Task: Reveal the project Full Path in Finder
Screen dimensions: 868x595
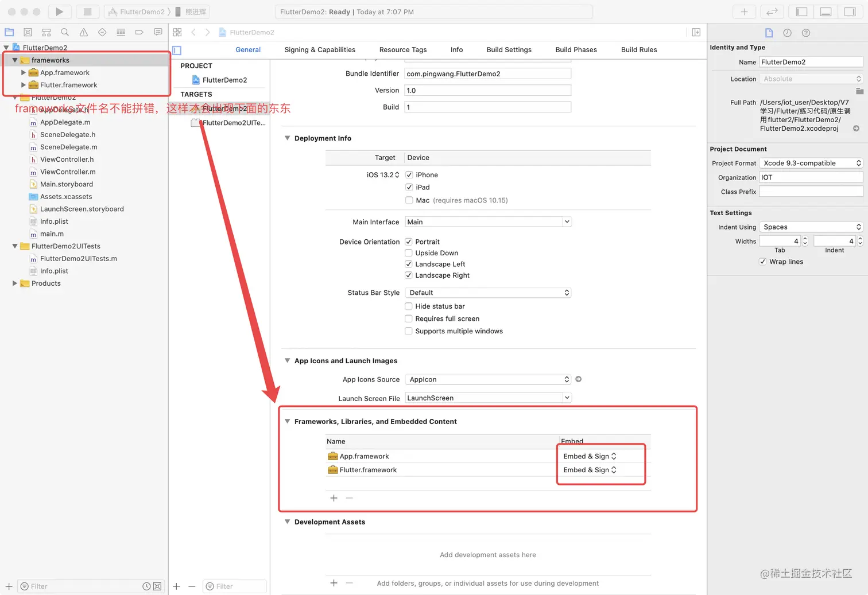Action: point(856,129)
